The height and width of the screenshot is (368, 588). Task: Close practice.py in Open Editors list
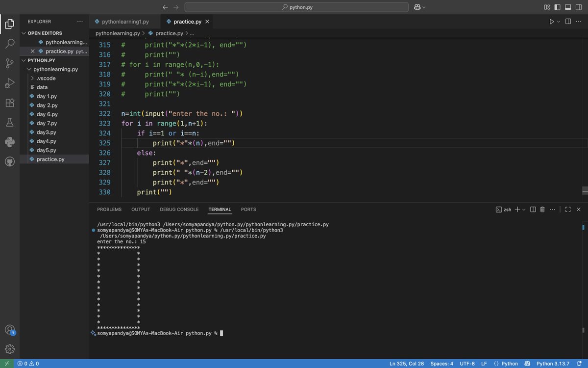pos(33,51)
